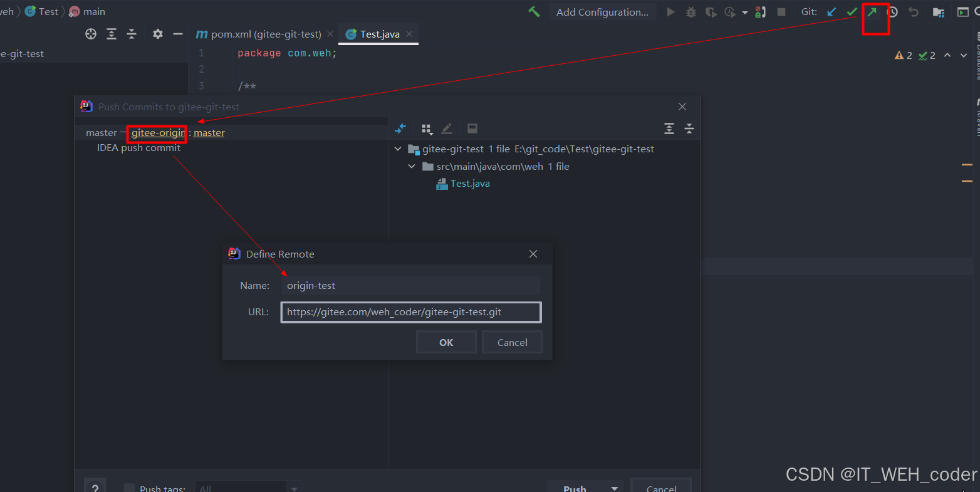Open Project Structure folder icon
This screenshot has height=492, width=980.
939,12
